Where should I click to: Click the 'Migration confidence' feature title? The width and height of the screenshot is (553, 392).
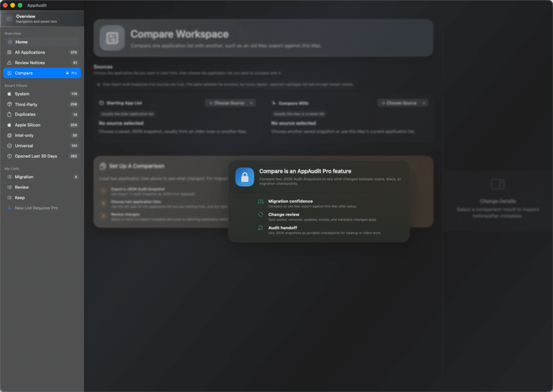click(290, 201)
